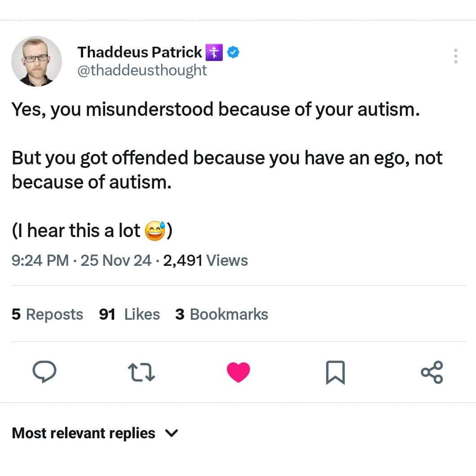476x476 pixels.
Task: Share the tweet using share icon
Action: (432, 372)
